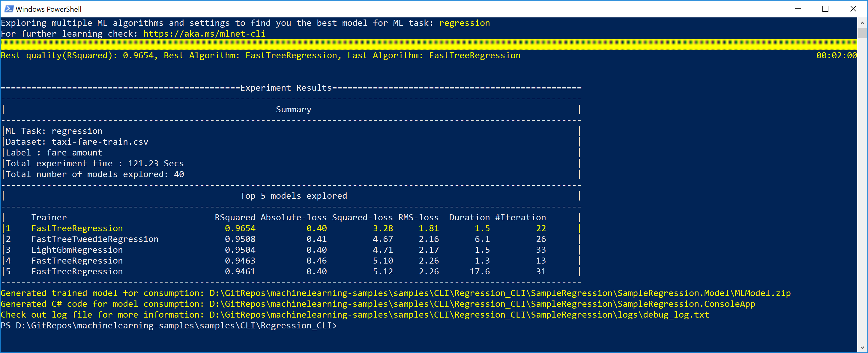Image resolution: width=868 pixels, height=353 pixels.
Task: Click iteration number 22
Action: pos(541,228)
